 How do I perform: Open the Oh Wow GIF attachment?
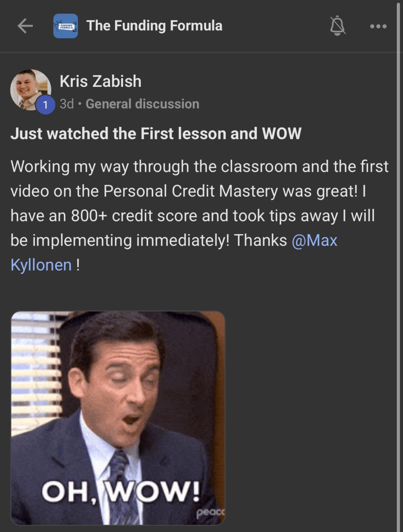[x=118, y=418]
